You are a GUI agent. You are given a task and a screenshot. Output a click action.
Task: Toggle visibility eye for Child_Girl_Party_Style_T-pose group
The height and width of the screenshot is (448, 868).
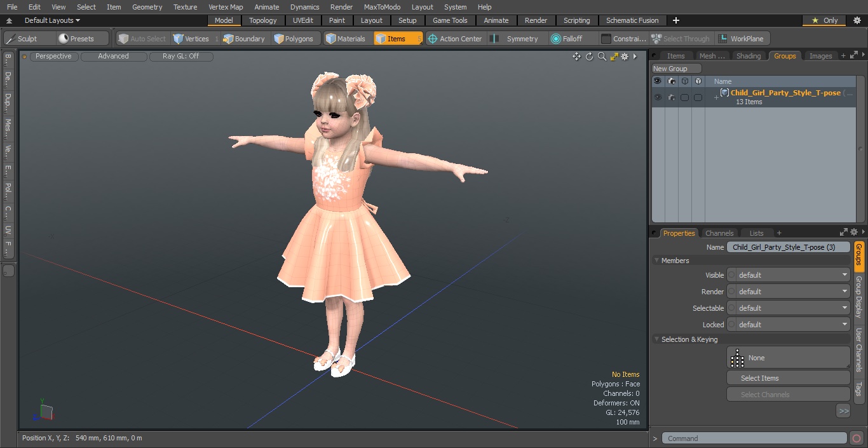click(x=658, y=97)
